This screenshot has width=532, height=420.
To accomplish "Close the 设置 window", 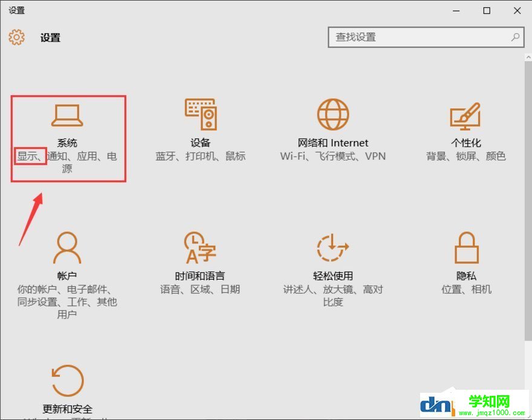I will point(517,11).
